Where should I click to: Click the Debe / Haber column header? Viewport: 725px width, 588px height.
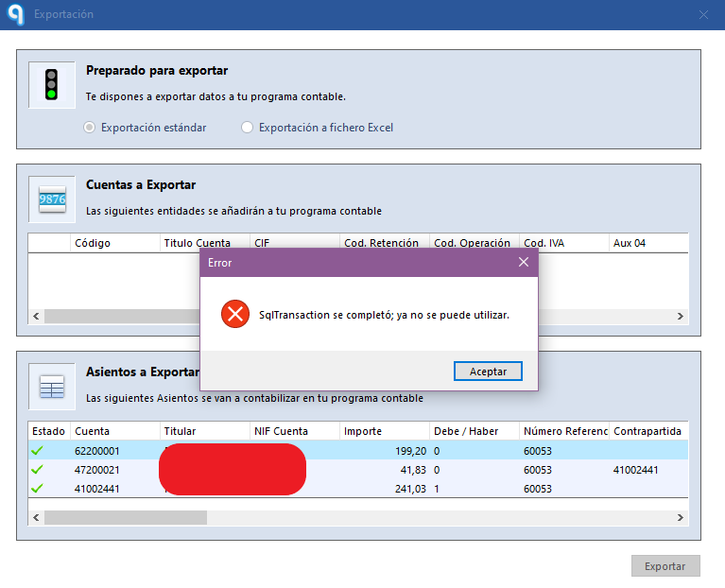[475, 431]
